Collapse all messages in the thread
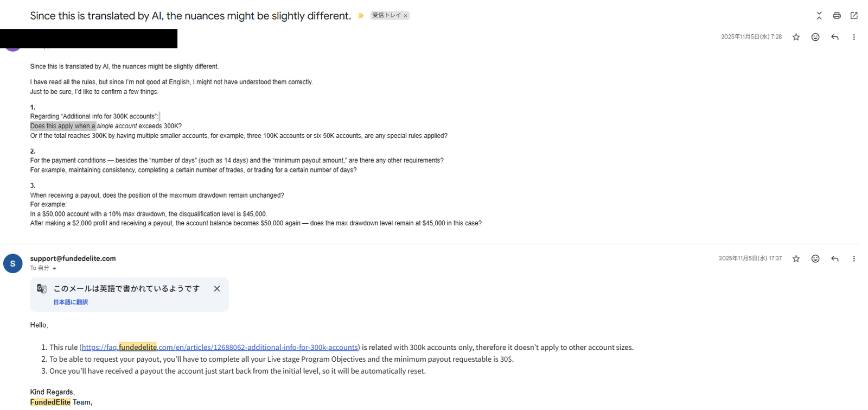Viewport: 868px width, 410px height. tap(819, 16)
